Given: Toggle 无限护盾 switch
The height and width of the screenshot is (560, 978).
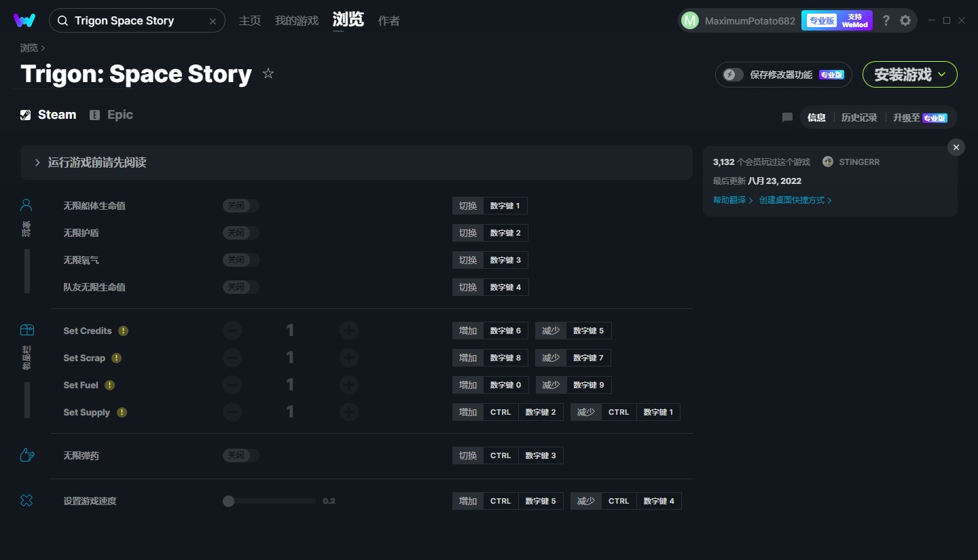Looking at the screenshot, I should (x=241, y=233).
